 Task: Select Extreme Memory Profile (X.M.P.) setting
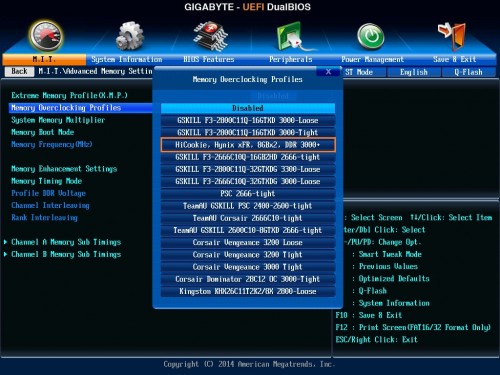tap(69, 96)
